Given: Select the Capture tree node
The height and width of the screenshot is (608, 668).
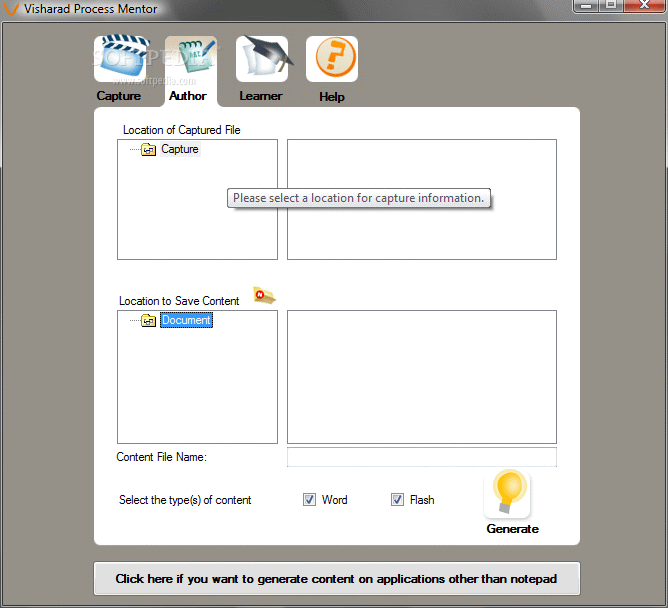Looking at the screenshot, I should pyautogui.click(x=180, y=150).
